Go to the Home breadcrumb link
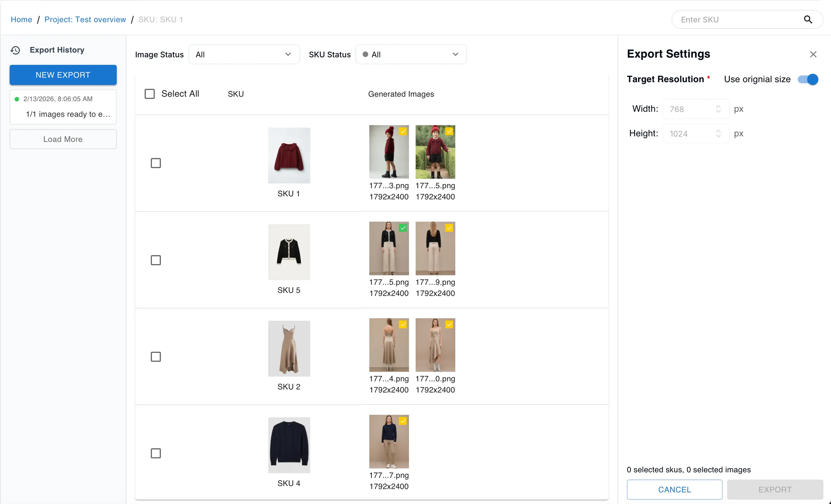831x504 pixels. click(21, 19)
